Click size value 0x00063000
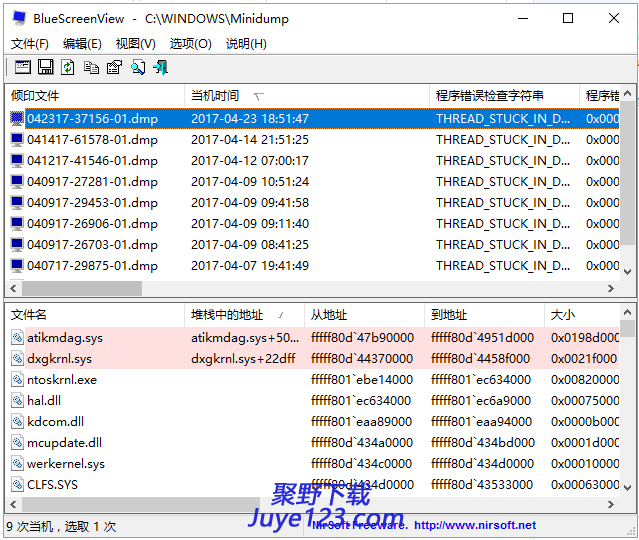The height and width of the screenshot is (540, 639). [x=585, y=485]
